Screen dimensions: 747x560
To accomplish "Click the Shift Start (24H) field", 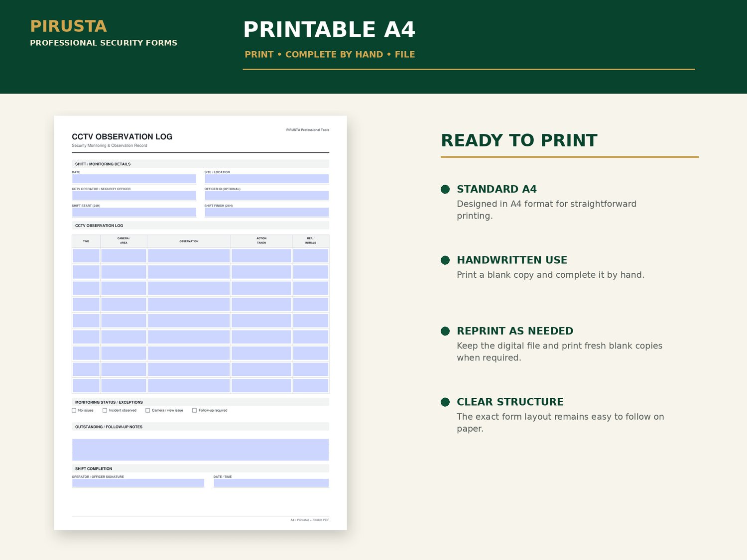I will (134, 212).
